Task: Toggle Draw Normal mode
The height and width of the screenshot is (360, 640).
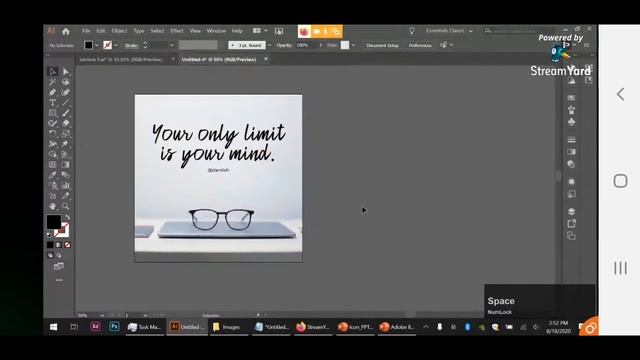Action: click(x=50, y=256)
